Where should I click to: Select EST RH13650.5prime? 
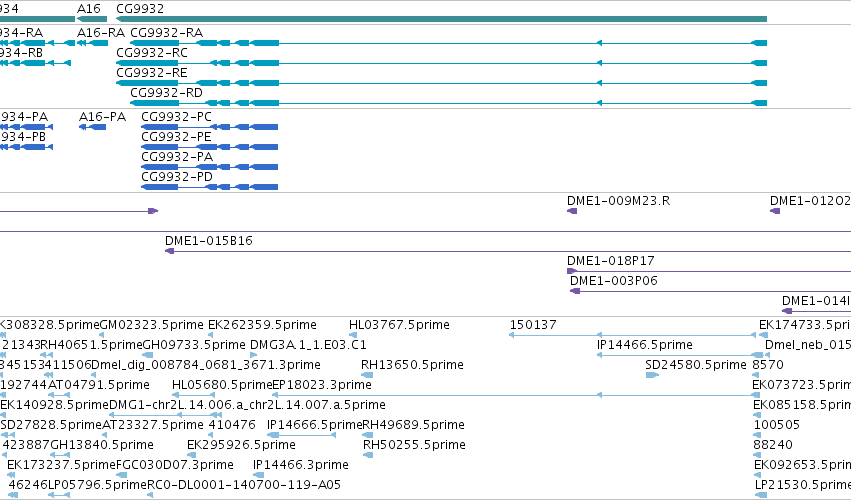[x=412, y=365]
